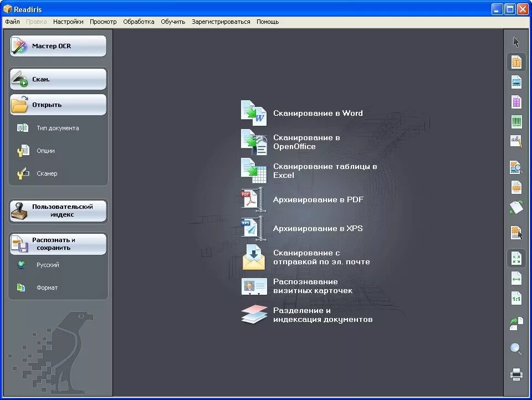Click the document separation layers icon

coord(254,314)
